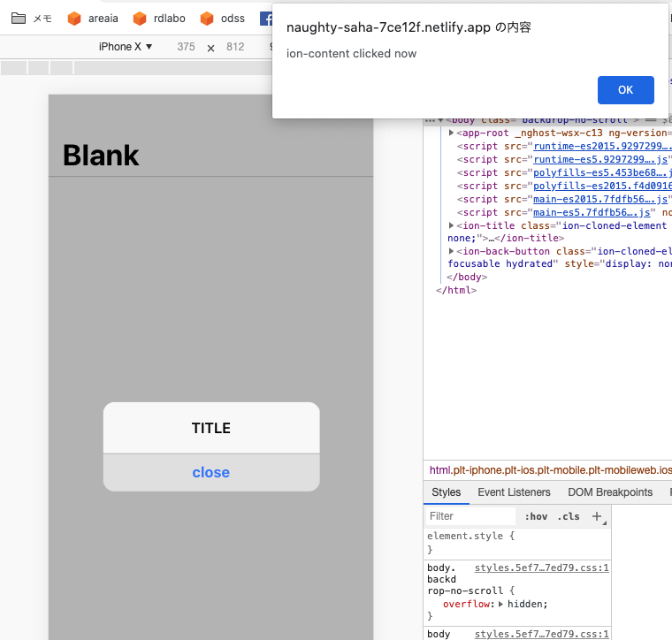Focus the styles Filter field
Viewport: 672px width, 640px height.
coord(470,516)
